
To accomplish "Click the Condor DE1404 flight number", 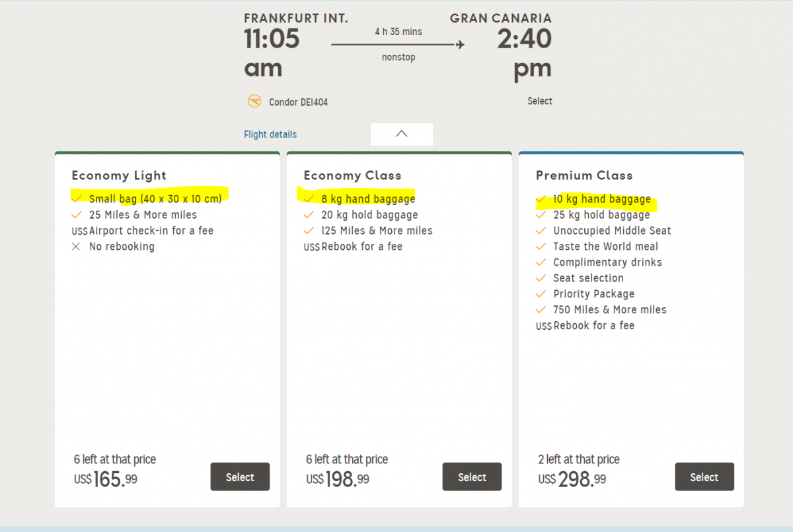I will (x=298, y=102).
